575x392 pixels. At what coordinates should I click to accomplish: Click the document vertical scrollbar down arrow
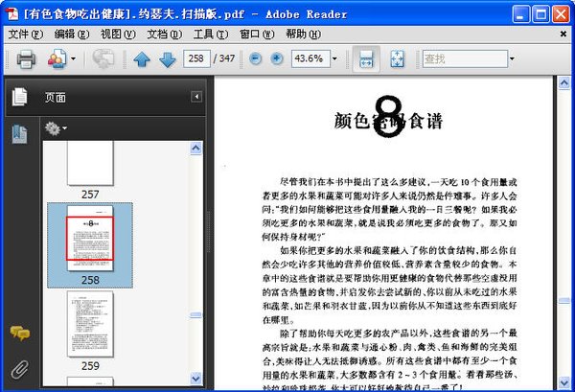tap(564, 382)
